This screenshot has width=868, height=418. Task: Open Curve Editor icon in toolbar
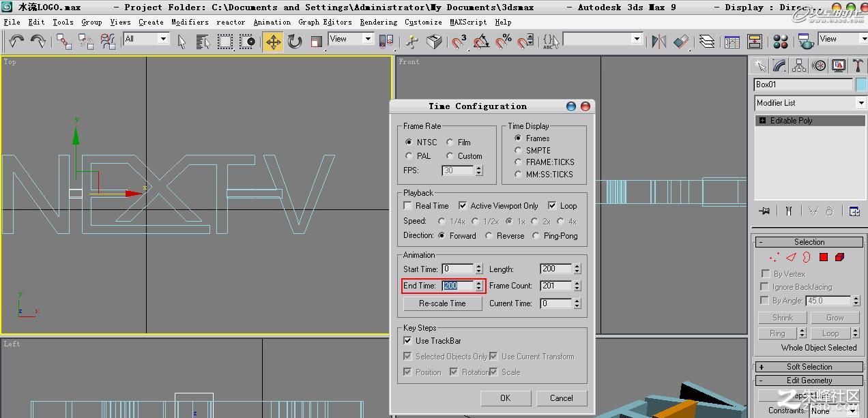click(x=732, y=42)
